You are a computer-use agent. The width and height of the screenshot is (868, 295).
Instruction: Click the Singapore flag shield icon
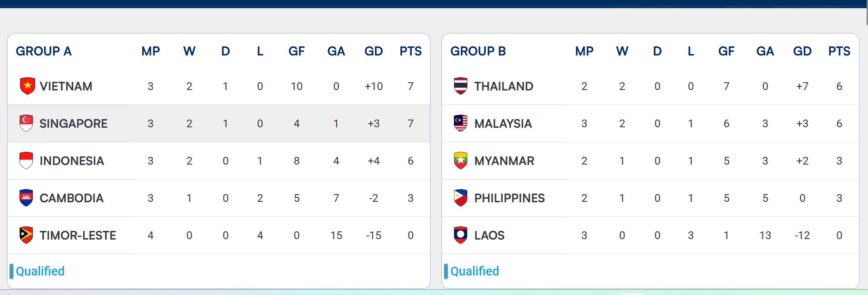27,123
